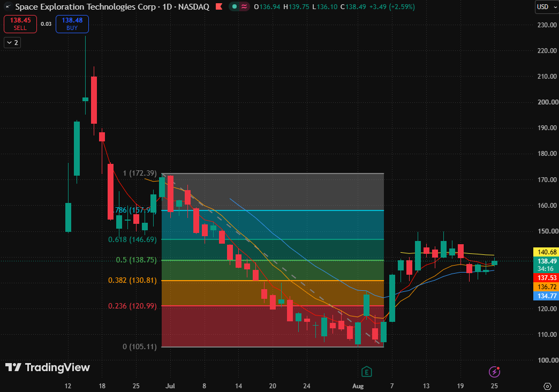Click the blue 134.77 price label
The image size is (559, 392).
pyautogui.click(x=546, y=296)
